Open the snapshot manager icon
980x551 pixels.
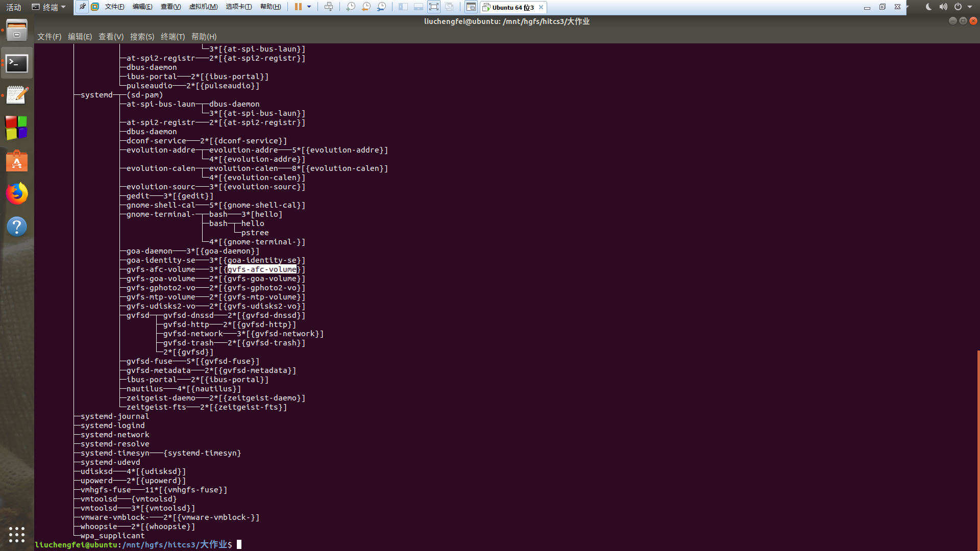click(x=381, y=7)
